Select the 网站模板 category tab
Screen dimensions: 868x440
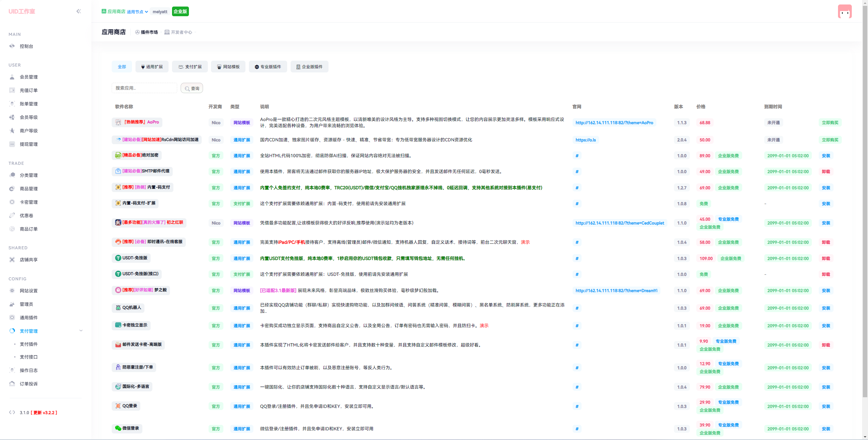click(228, 67)
